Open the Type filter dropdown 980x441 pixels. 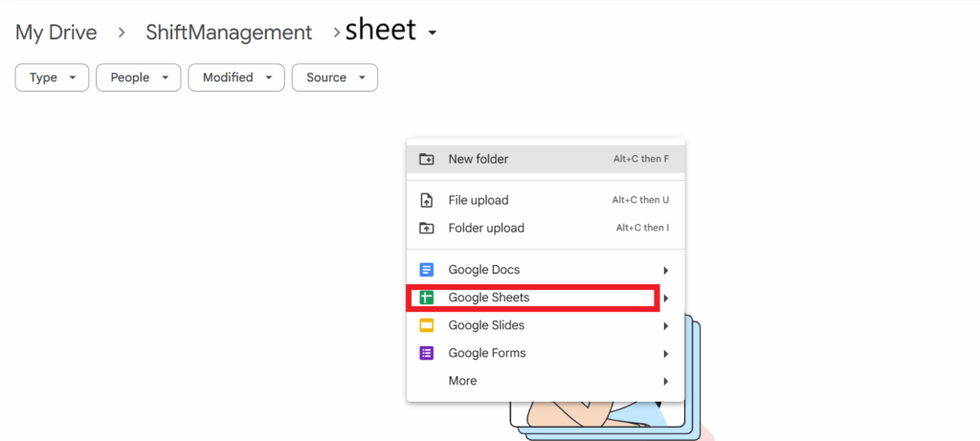pos(52,77)
